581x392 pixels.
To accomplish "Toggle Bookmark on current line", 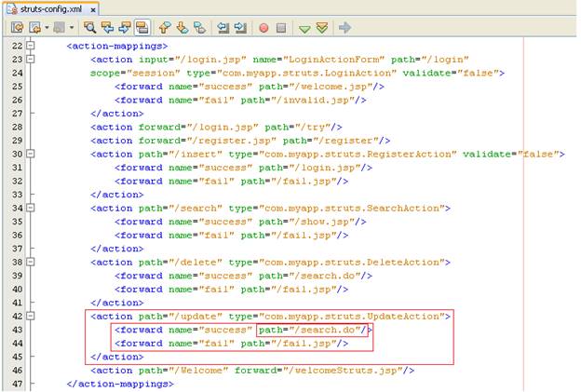I will (199, 27).
